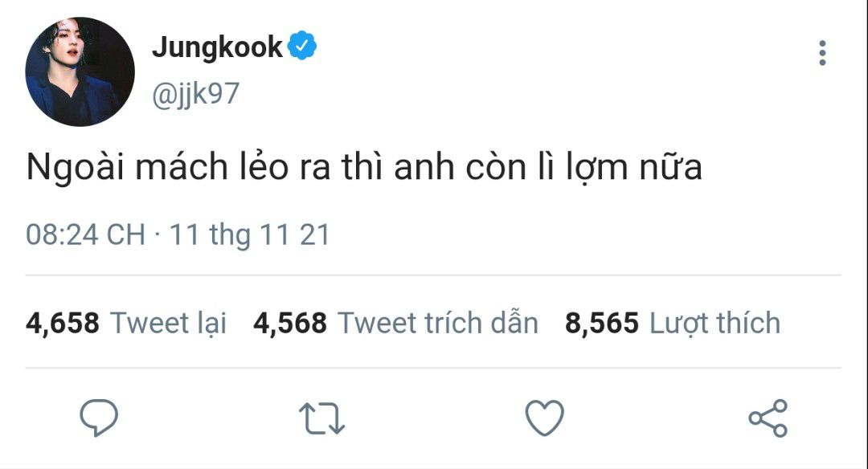Click the date 11 thg 11 21
868x469 pixels.
click(249, 235)
